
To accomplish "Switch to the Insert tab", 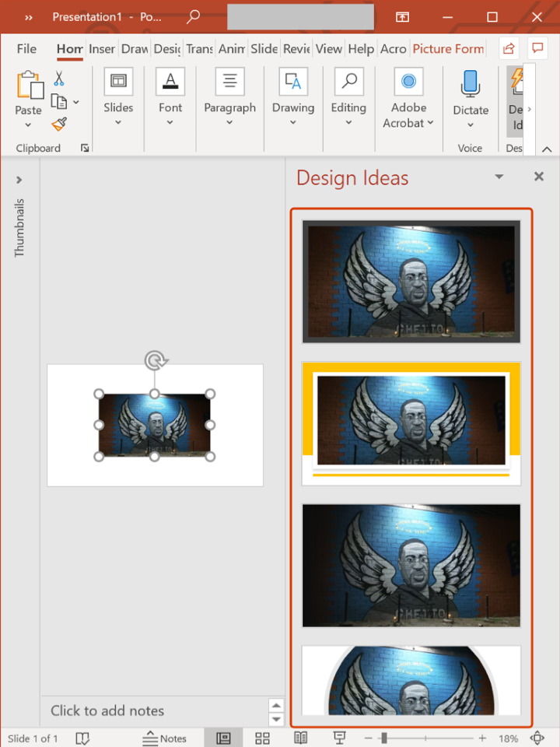I will tap(102, 48).
